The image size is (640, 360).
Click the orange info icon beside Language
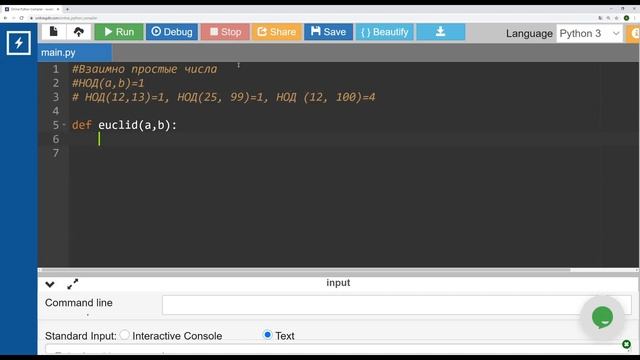coord(633,33)
